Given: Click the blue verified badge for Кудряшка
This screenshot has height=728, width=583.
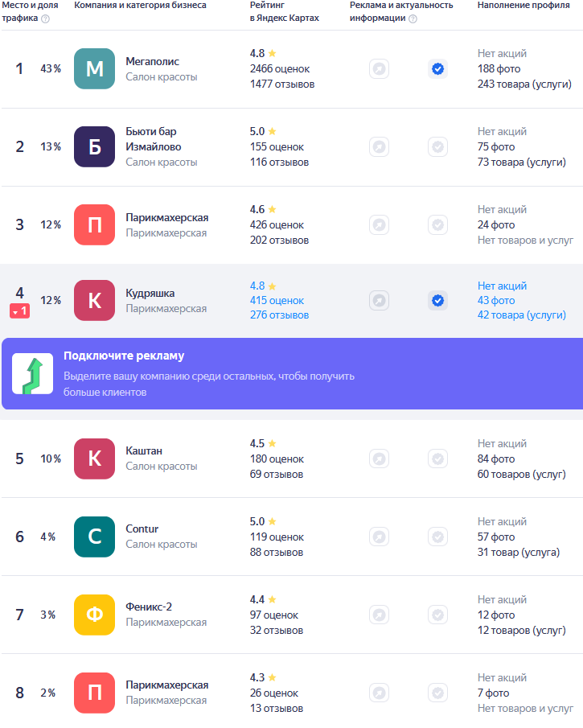Looking at the screenshot, I should (x=437, y=301).
